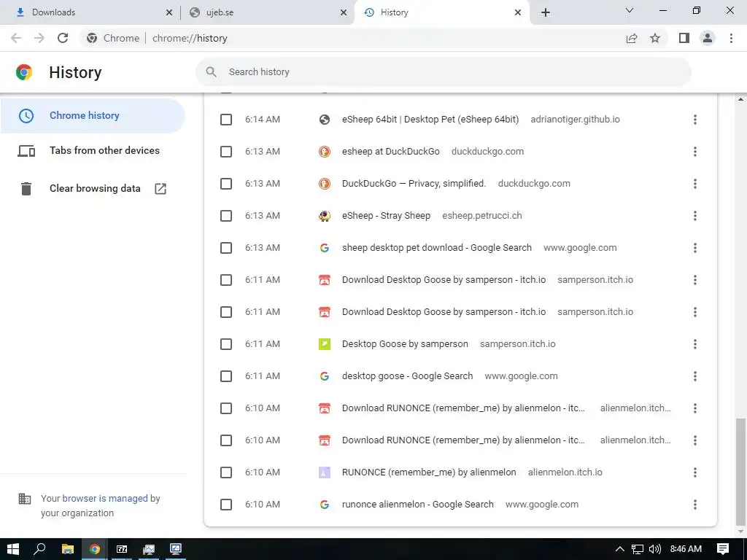
Task: Open actions for sheep desktop pet download search
Action: (695, 248)
